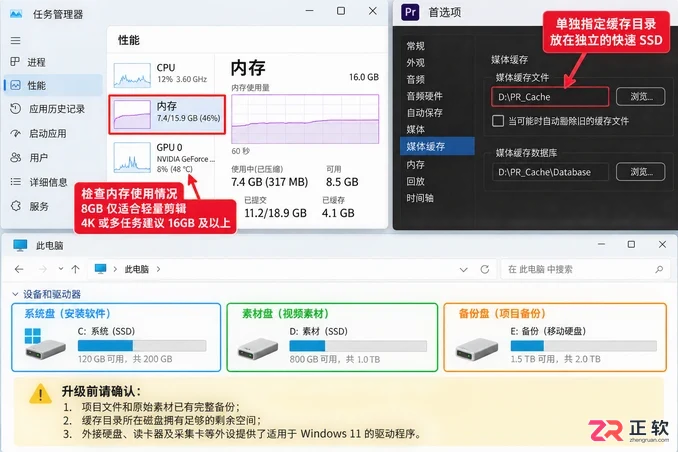Open recent locations dropdown arrow in explorer

[x=61, y=269]
